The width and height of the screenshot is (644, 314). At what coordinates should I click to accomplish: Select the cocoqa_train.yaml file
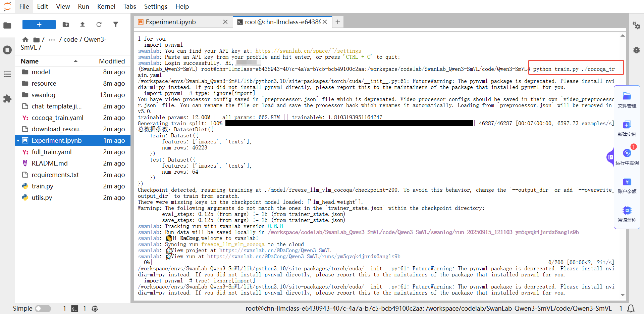coord(73,118)
